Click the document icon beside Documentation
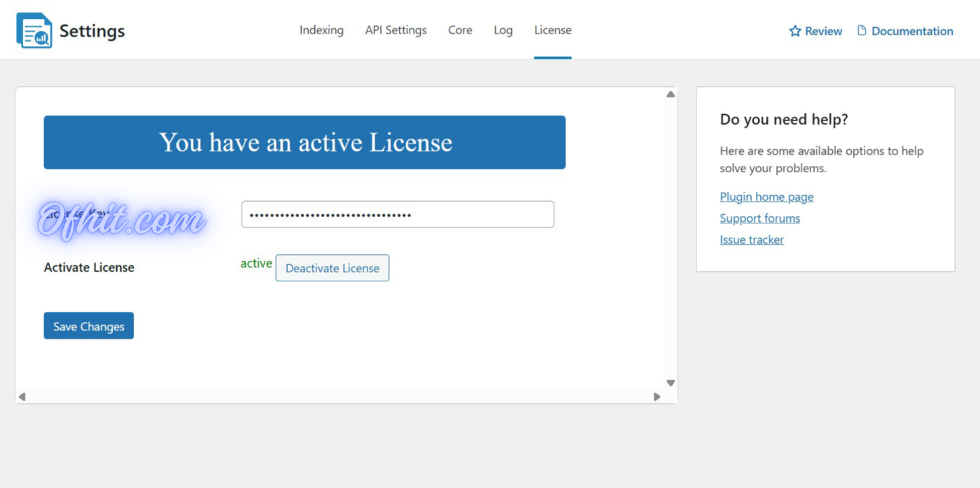 click(862, 30)
